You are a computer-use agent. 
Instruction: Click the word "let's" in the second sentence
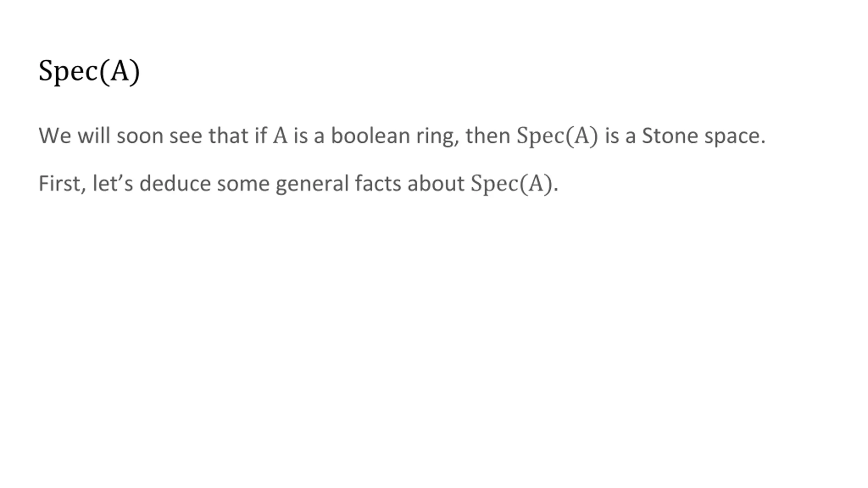tap(113, 183)
